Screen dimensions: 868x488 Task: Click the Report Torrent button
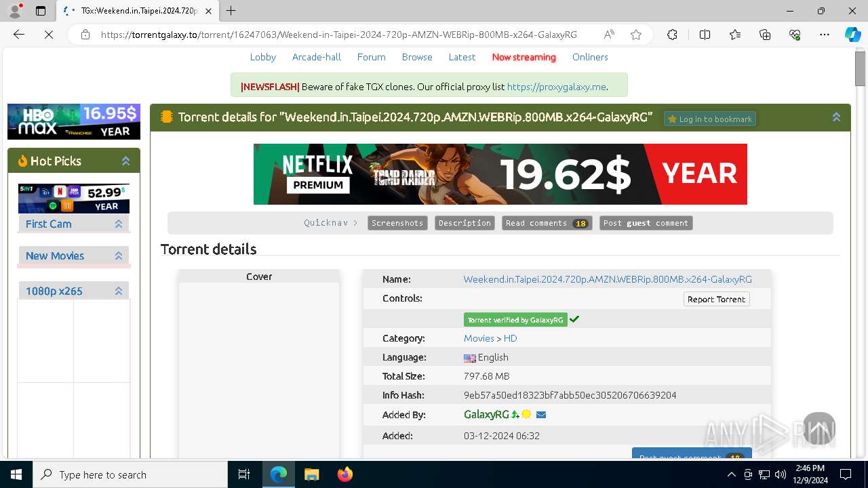pyautogui.click(x=716, y=299)
